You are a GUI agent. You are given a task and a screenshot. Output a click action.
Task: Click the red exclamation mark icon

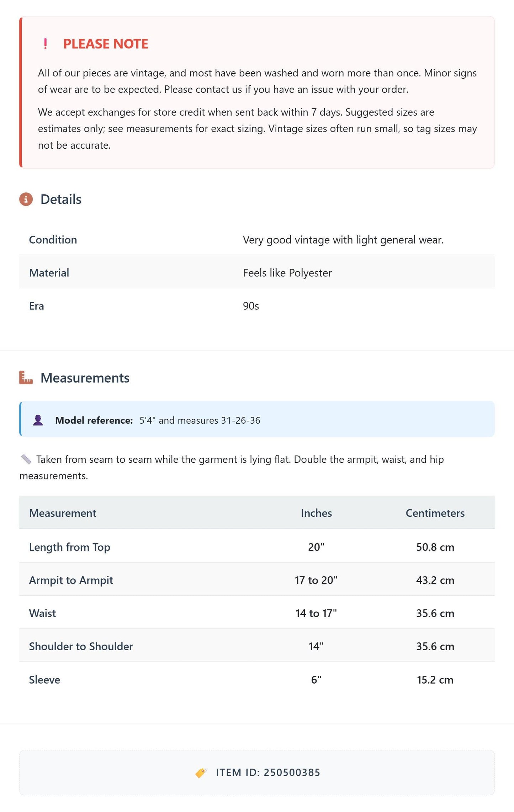pyautogui.click(x=45, y=44)
